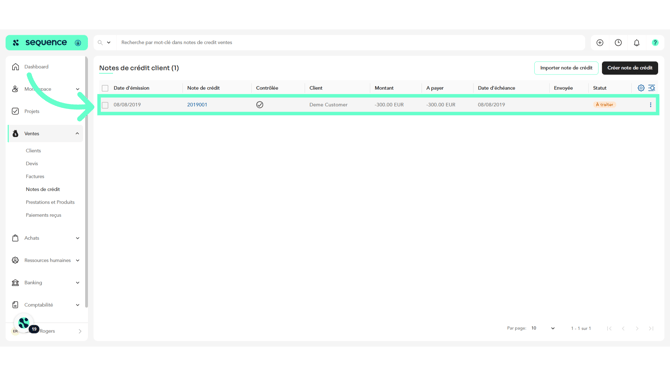Click the icon beside the sequence logo
Image resolution: width=670 pixels, height=376 pixels.
(78, 43)
